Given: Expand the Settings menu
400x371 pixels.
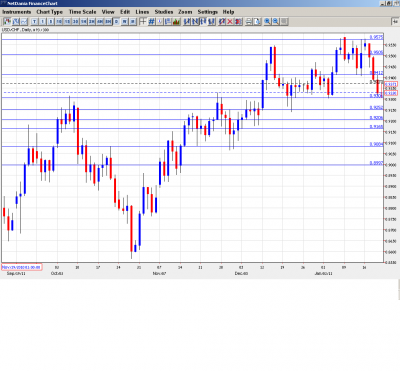Looking at the screenshot, I should point(207,12).
